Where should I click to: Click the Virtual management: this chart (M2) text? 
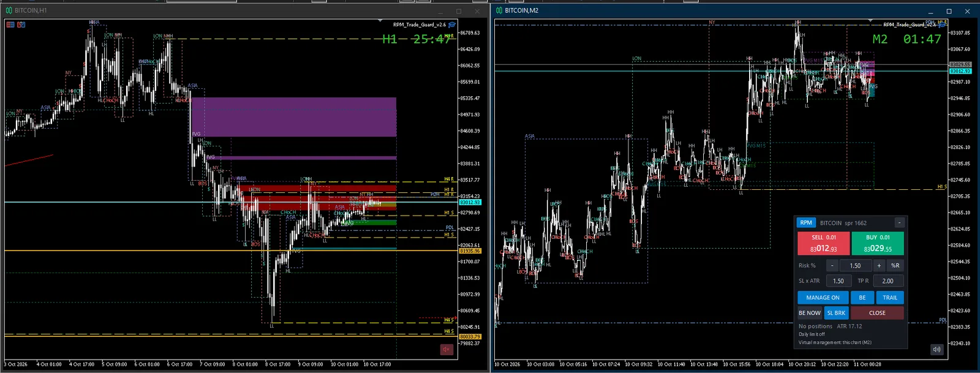[x=835, y=342]
